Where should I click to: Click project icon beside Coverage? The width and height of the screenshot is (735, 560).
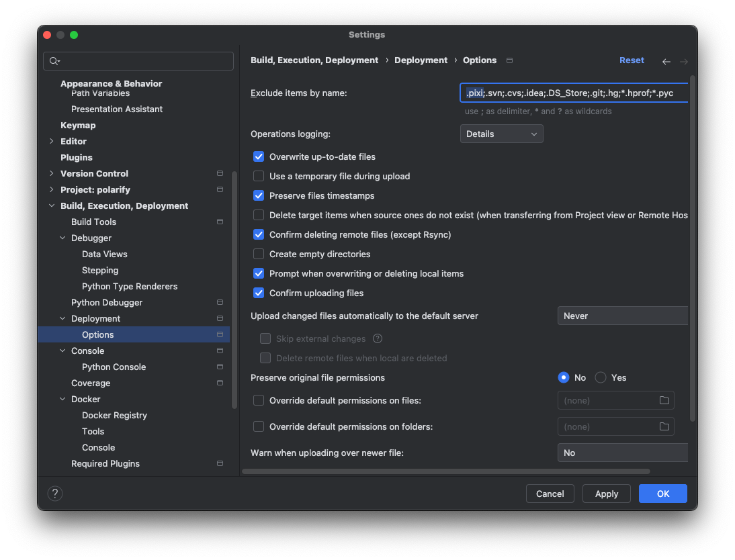click(x=220, y=383)
